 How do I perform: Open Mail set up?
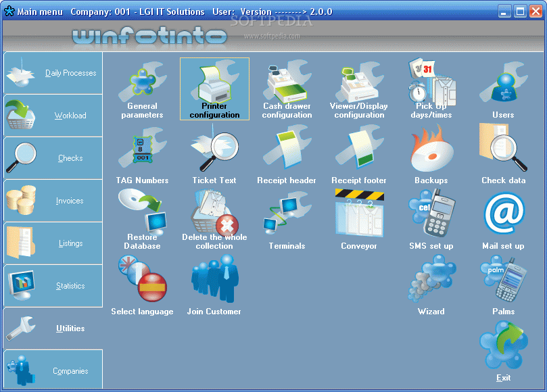[x=504, y=220]
